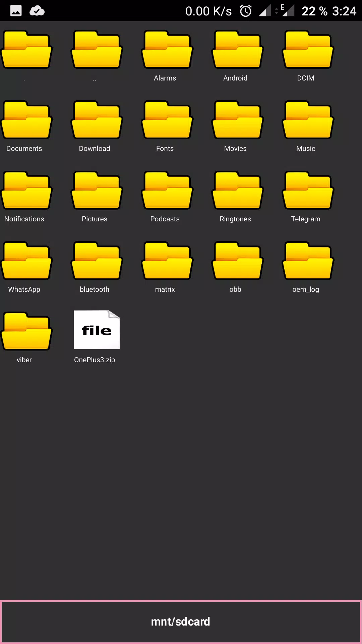This screenshot has height=644, width=362.
Task: Click the 'Podcasts' folder label
Action: pyautogui.click(x=165, y=219)
